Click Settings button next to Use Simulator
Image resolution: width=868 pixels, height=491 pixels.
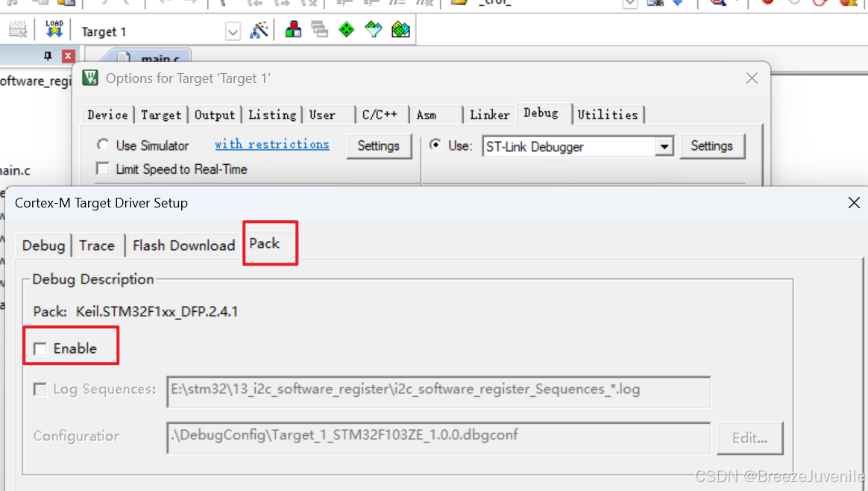tap(379, 146)
